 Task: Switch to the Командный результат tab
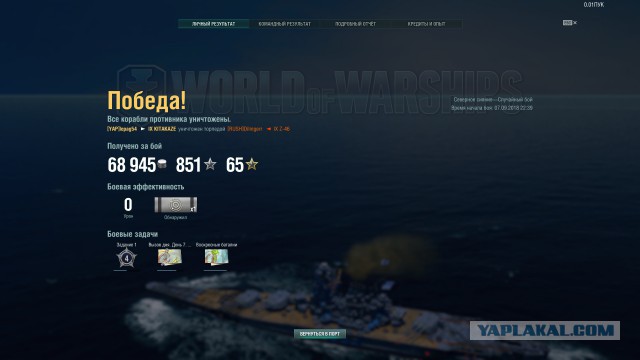tap(284, 24)
